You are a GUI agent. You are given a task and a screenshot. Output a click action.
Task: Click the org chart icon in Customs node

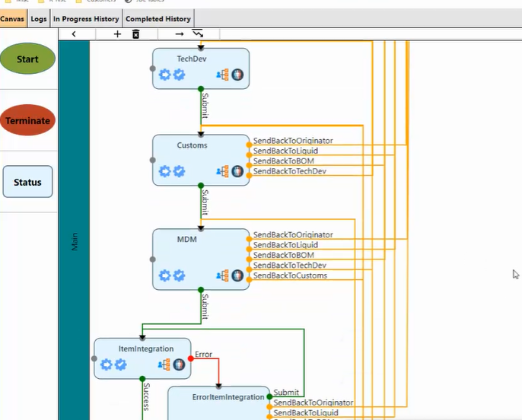pyautogui.click(x=223, y=171)
